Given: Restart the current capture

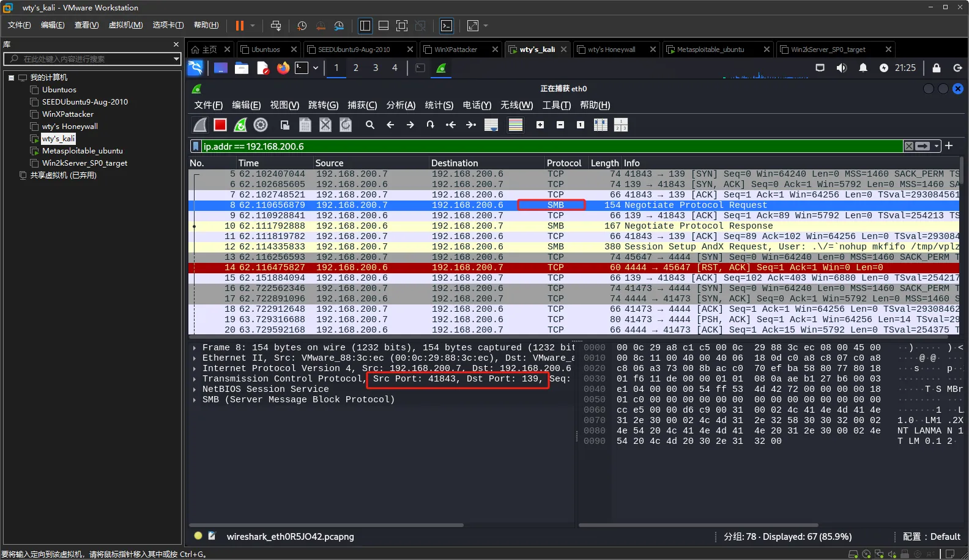Looking at the screenshot, I should pyautogui.click(x=240, y=125).
